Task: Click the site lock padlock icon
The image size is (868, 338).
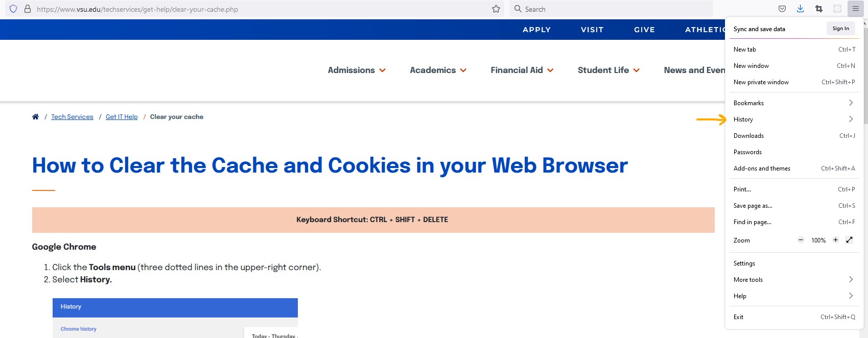Action: [x=28, y=9]
